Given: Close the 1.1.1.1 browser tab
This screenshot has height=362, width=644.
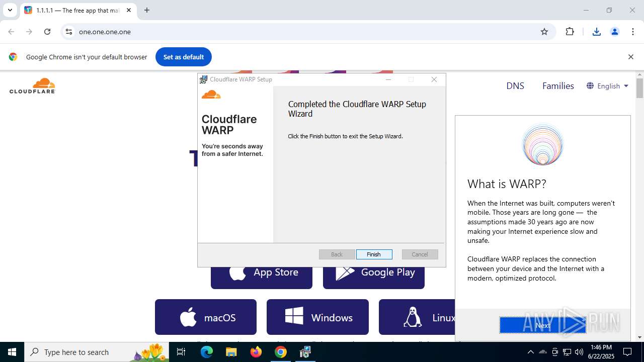Looking at the screenshot, I should point(129,10).
